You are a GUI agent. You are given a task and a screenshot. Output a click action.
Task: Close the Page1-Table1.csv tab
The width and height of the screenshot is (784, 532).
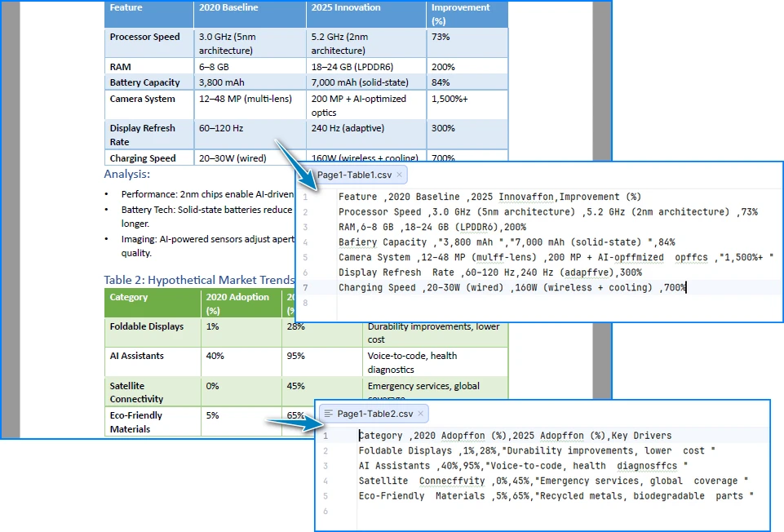click(397, 174)
